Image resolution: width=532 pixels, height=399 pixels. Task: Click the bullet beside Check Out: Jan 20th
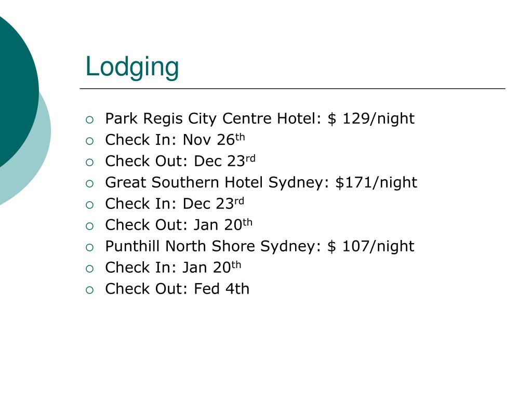[x=90, y=226]
